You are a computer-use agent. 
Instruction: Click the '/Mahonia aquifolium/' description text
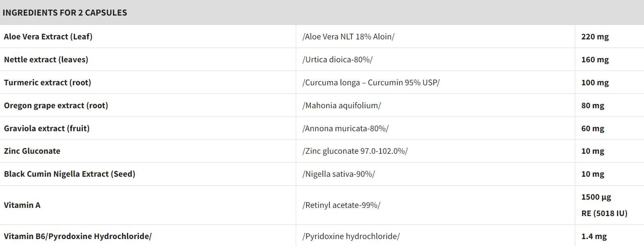tap(341, 105)
